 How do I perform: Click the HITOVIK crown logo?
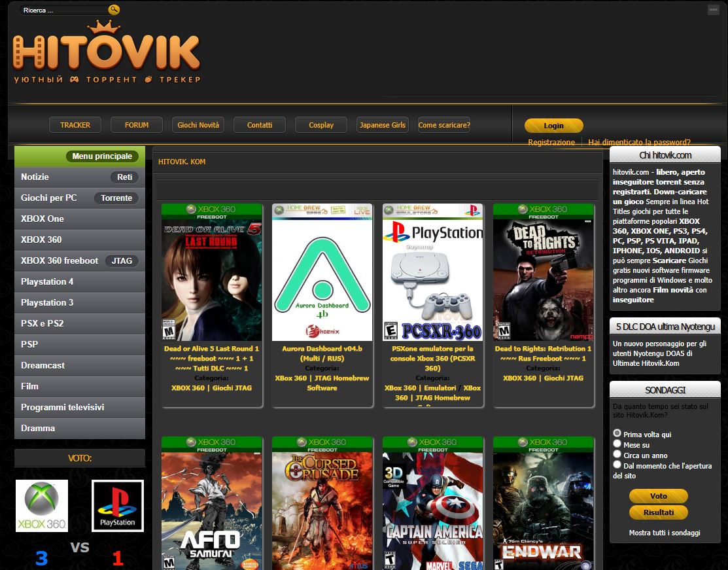click(107, 52)
